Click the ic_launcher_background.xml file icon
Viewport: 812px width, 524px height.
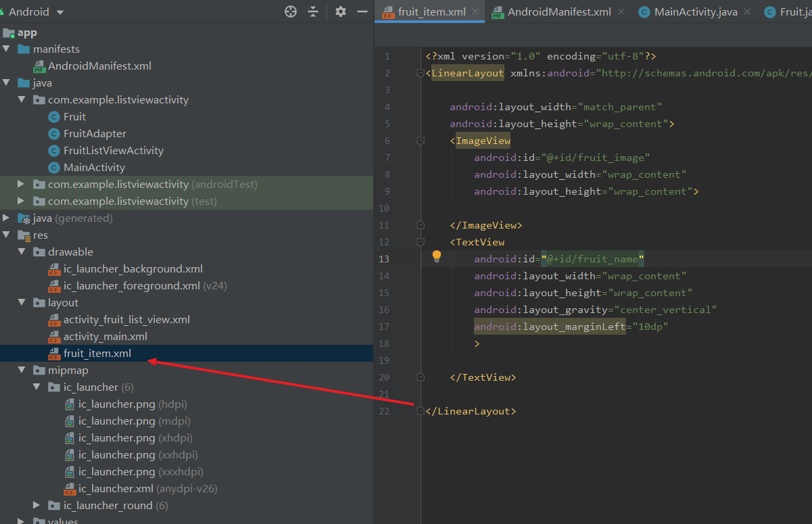click(54, 269)
